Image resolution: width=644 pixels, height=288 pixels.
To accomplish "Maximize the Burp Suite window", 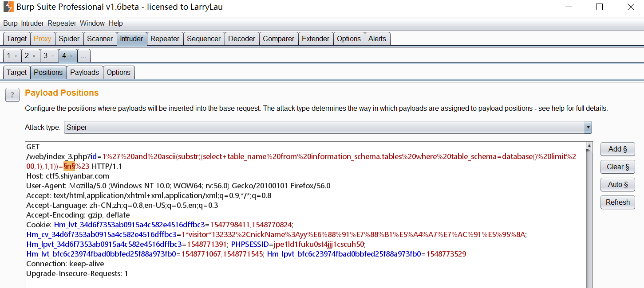I will click(599, 7).
